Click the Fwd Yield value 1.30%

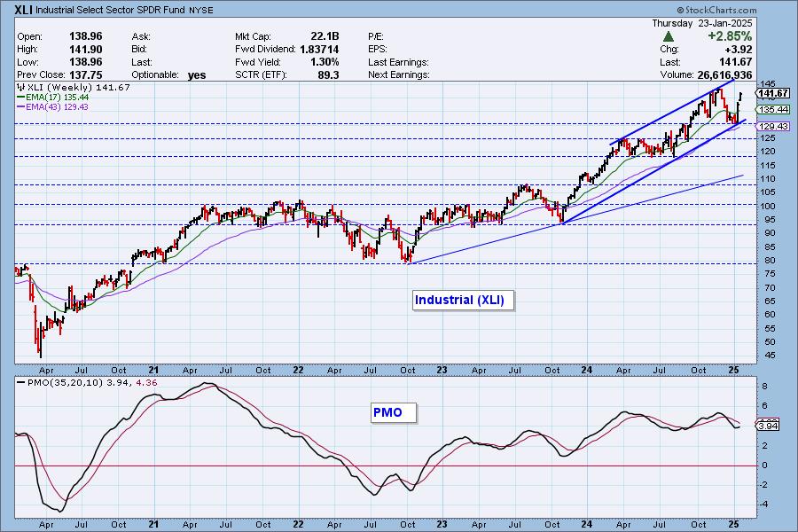tap(325, 62)
